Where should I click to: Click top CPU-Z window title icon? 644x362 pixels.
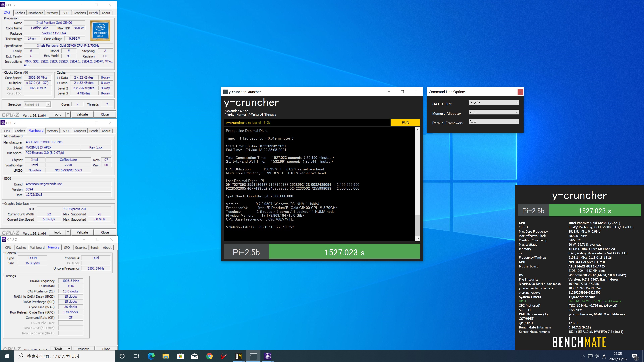tap(3, 5)
